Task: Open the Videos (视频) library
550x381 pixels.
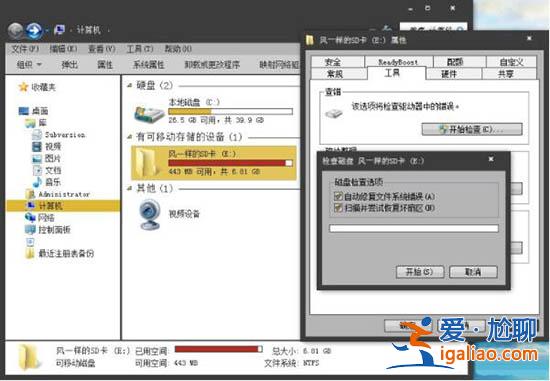Action: pyautogui.click(x=47, y=147)
